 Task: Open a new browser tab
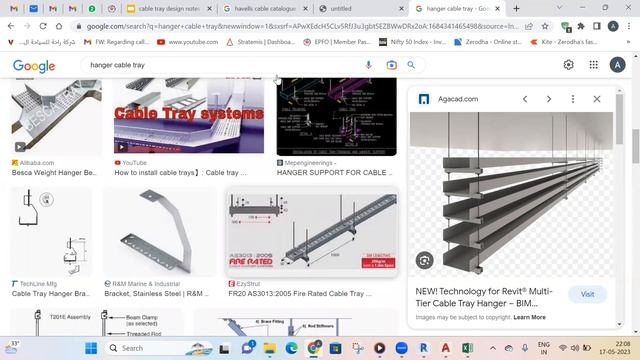click(x=516, y=9)
